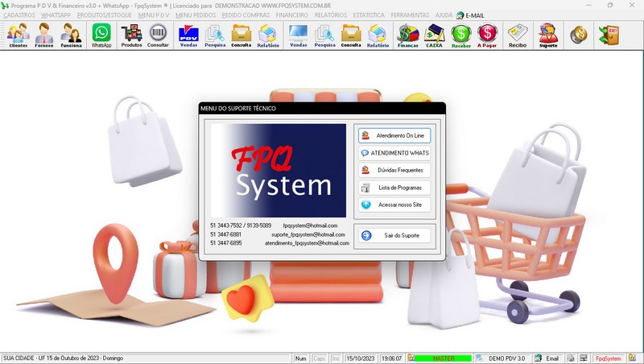The height and width of the screenshot is (364, 644).
Task: Click the fpqsystem@hotmail.com email text
Action: pos(310,225)
